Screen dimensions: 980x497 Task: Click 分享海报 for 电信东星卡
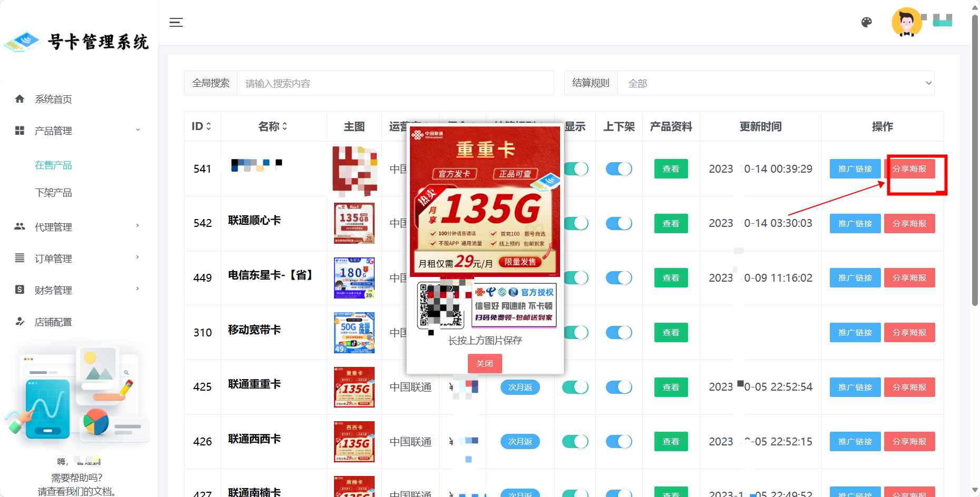coord(909,277)
